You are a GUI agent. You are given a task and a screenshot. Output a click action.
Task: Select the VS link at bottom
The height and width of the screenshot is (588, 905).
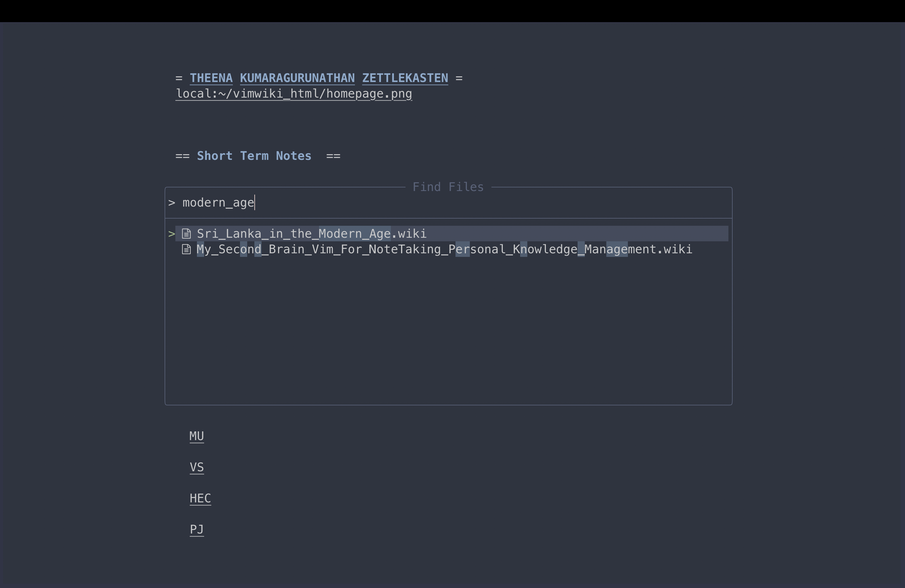(x=196, y=466)
